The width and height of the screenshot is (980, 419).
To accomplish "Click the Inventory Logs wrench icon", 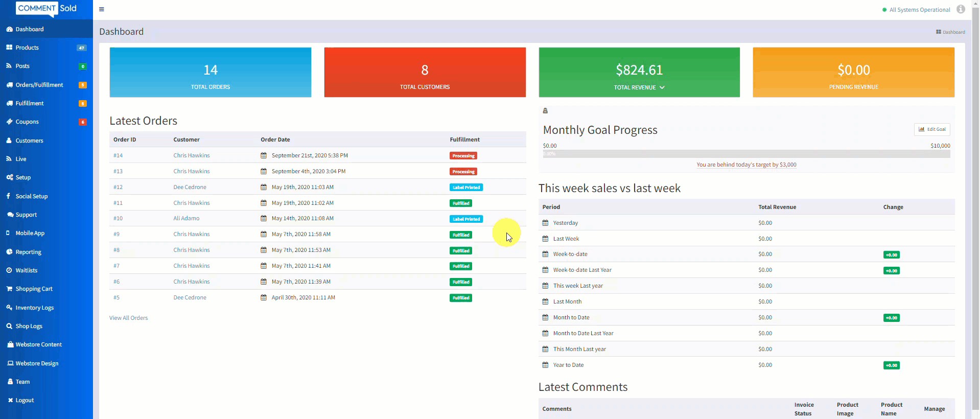I will [x=9, y=308].
